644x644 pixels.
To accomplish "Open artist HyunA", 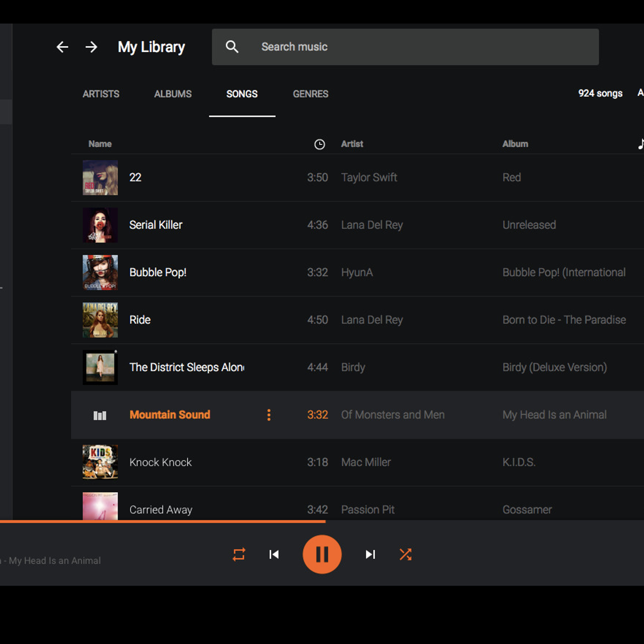I will 357,272.
